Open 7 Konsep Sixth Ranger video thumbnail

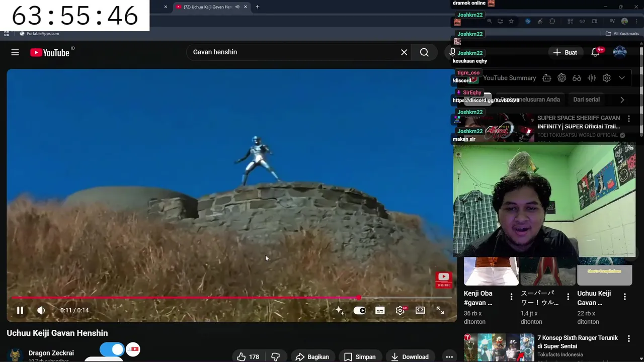(499, 347)
